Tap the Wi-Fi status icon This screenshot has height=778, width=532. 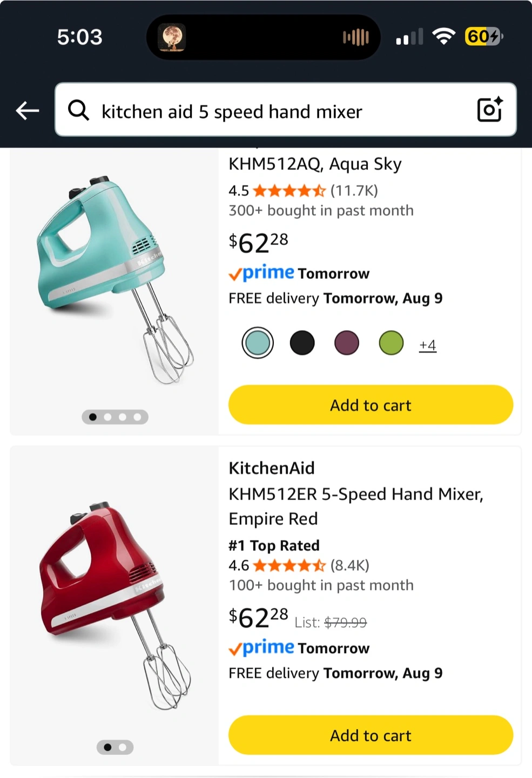pos(443,37)
